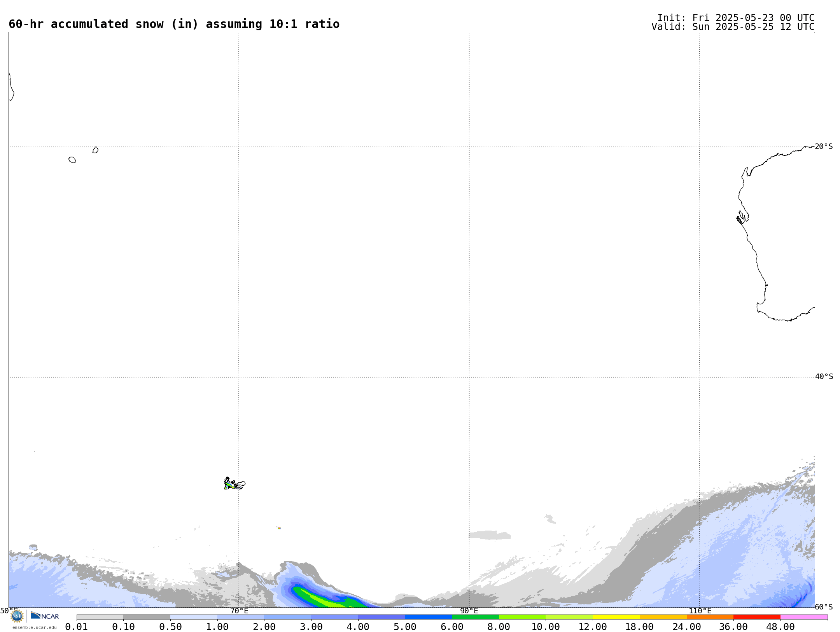
Task: Click the 4.00 legend value
Action: point(358,627)
